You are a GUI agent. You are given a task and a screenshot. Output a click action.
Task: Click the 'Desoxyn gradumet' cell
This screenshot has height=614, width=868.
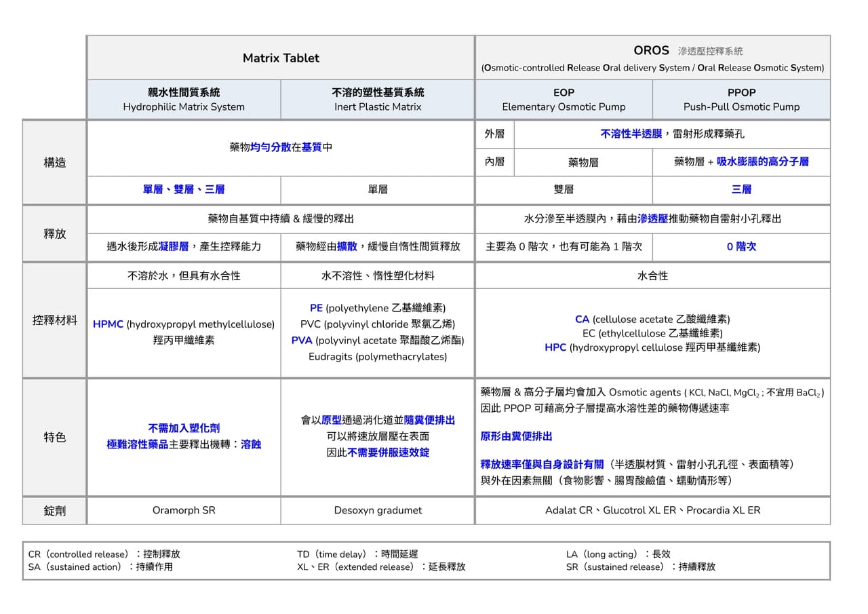coord(378,510)
